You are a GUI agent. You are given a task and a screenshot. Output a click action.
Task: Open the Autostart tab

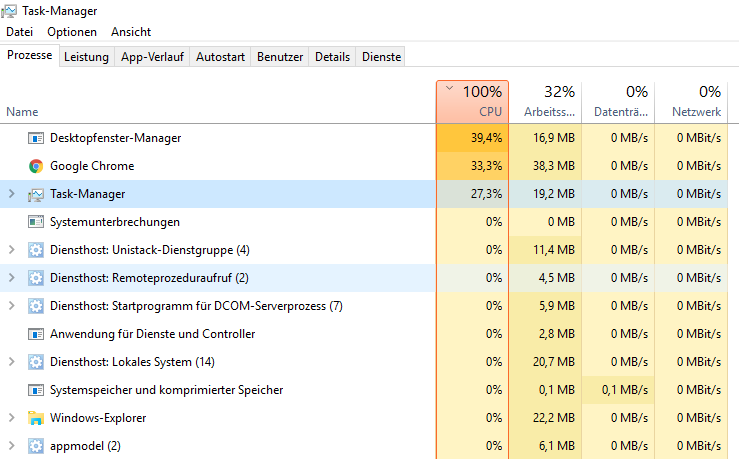coord(220,57)
